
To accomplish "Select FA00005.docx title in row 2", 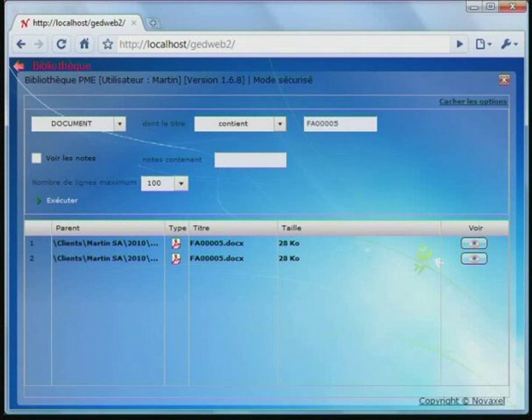I will coord(216,258).
